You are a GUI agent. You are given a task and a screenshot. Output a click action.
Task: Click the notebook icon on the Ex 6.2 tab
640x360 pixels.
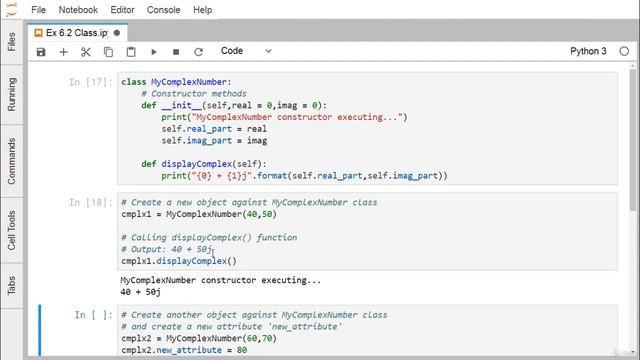tap(38, 33)
